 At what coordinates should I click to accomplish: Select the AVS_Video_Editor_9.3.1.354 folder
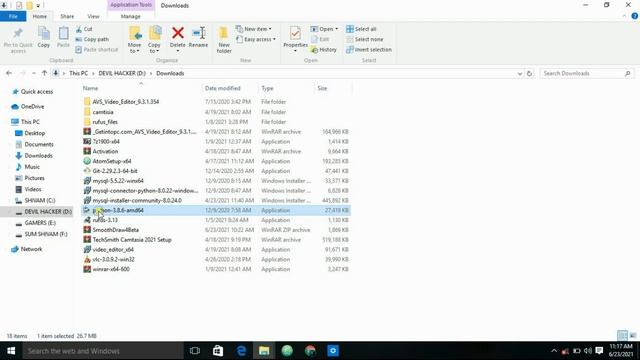click(126, 102)
